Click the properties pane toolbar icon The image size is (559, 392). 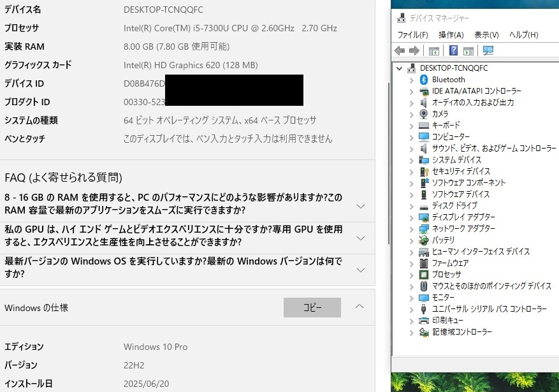[x=468, y=51]
